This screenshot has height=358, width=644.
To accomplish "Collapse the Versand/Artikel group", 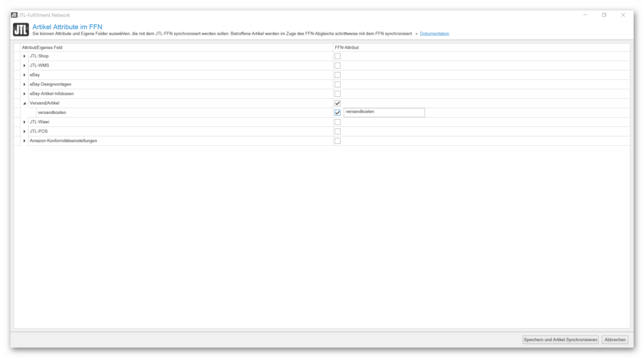I will [25, 103].
